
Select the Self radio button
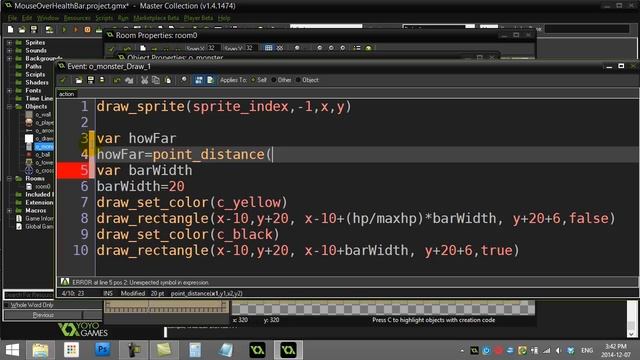pyautogui.click(x=253, y=80)
